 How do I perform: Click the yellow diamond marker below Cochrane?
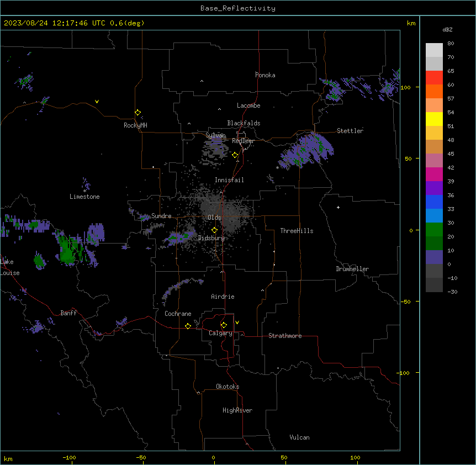188,326
